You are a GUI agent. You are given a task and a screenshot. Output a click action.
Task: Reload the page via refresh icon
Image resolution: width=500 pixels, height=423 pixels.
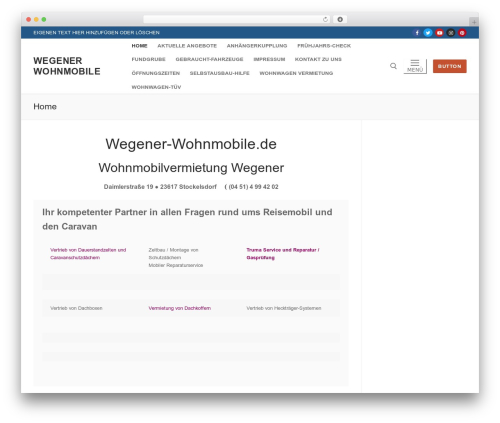tap(325, 19)
